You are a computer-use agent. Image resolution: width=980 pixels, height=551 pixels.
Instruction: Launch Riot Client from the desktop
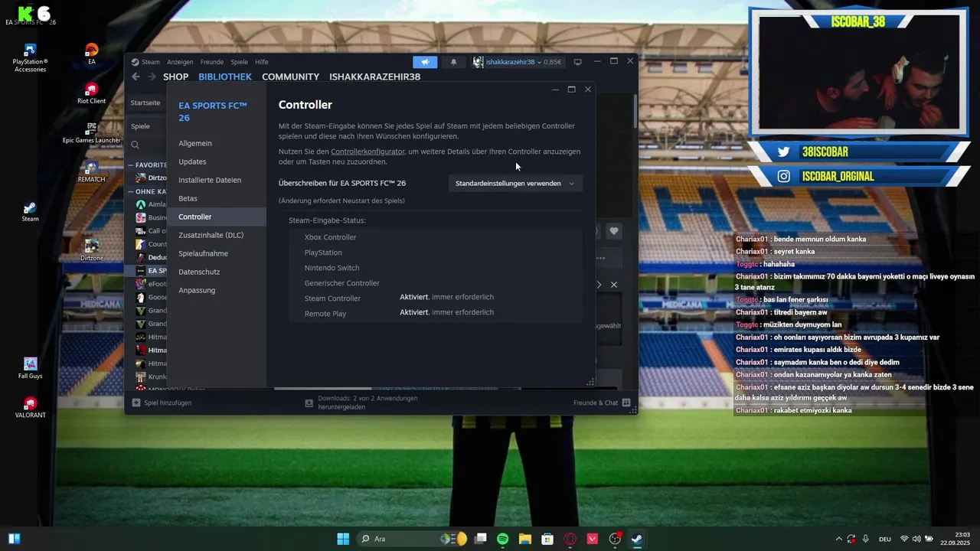point(92,93)
